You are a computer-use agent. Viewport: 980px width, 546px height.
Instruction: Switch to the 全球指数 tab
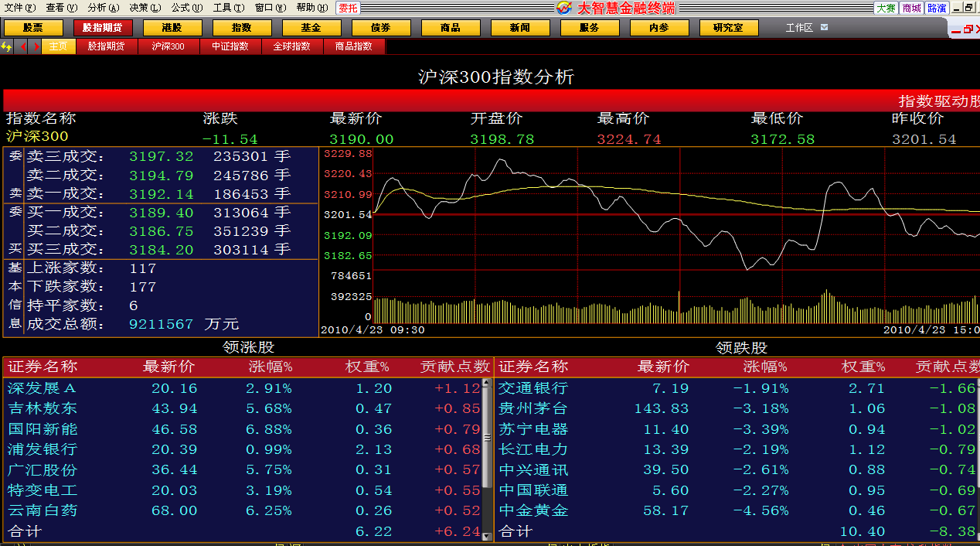[x=291, y=46]
